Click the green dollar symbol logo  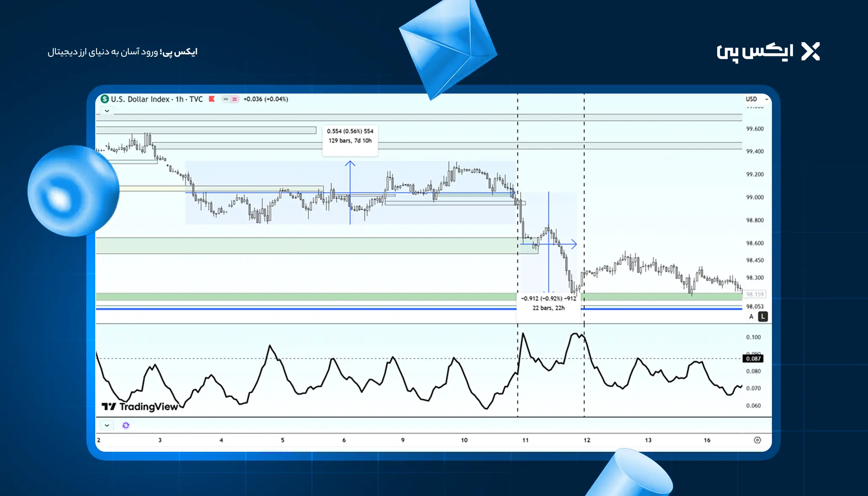104,99
